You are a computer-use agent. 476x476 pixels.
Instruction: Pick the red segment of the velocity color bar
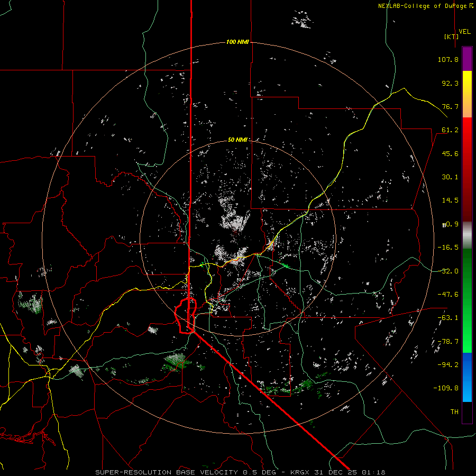click(x=467, y=169)
